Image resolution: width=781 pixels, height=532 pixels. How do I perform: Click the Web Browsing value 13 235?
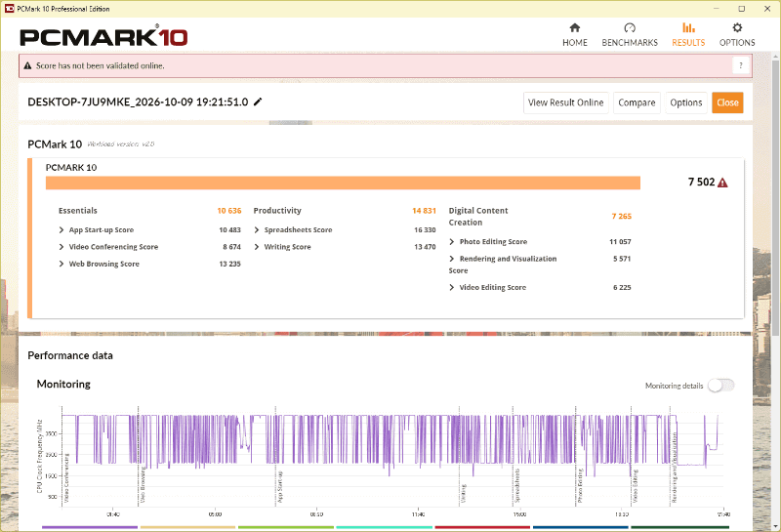229,264
